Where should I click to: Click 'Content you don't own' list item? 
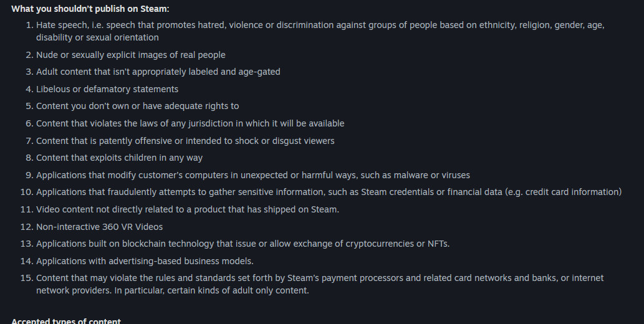point(138,106)
